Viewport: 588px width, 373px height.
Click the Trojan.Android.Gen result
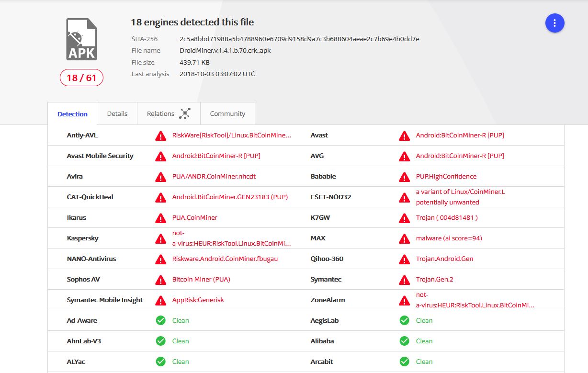point(444,259)
